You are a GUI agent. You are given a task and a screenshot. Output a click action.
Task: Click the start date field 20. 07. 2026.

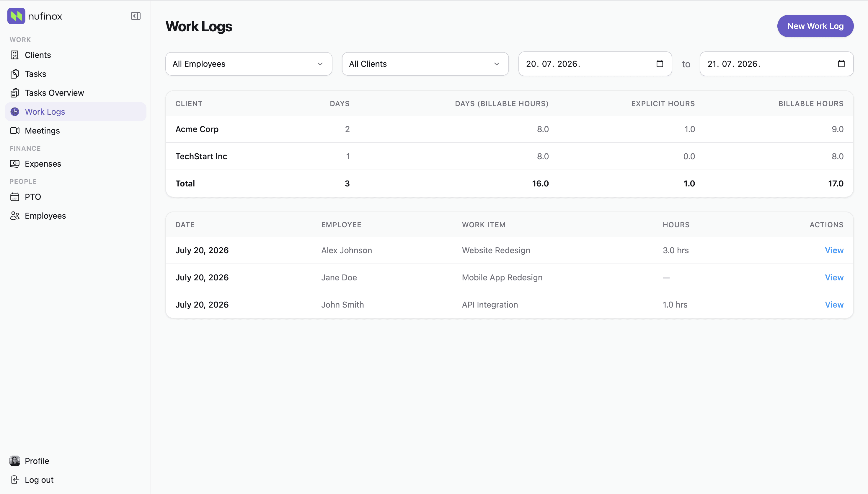coord(595,64)
